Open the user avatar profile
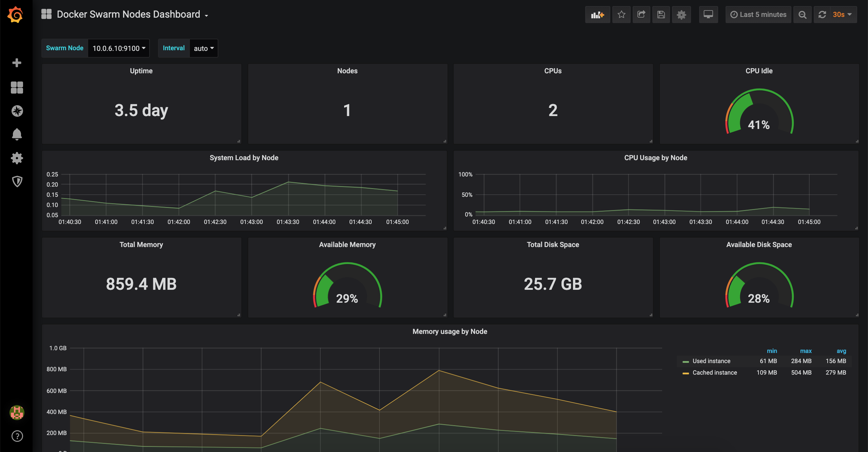Screen dimensions: 868x452 click(17, 413)
